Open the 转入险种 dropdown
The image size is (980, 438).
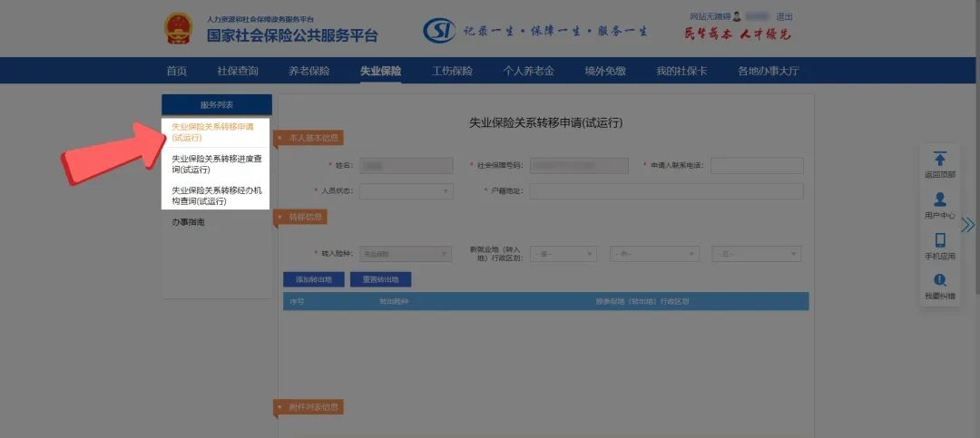point(405,254)
